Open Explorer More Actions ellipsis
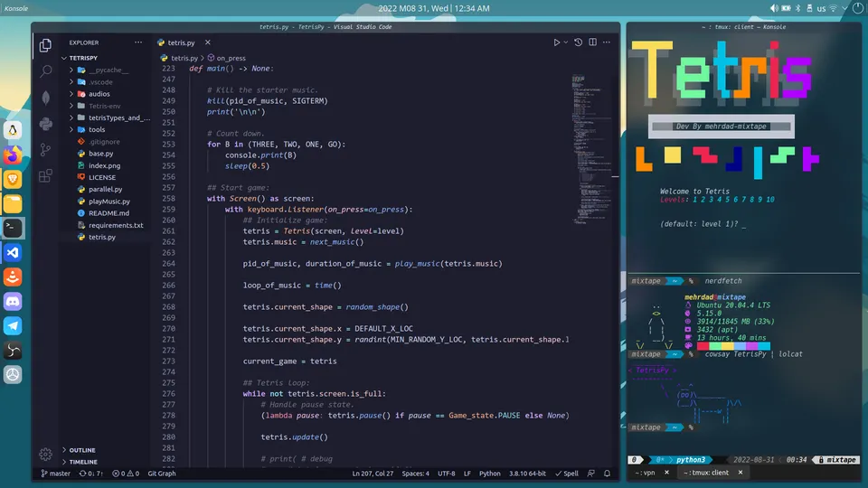This screenshot has width=868, height=488. coord(138,42)
